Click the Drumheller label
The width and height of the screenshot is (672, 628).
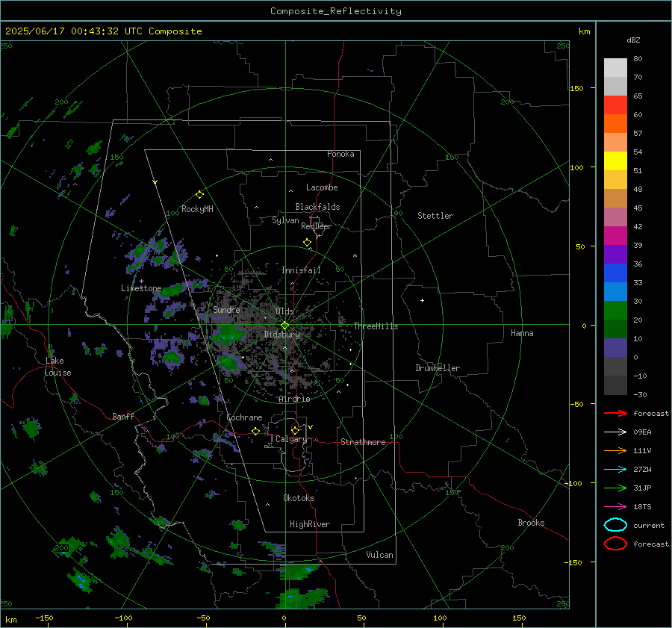point(438,368)
